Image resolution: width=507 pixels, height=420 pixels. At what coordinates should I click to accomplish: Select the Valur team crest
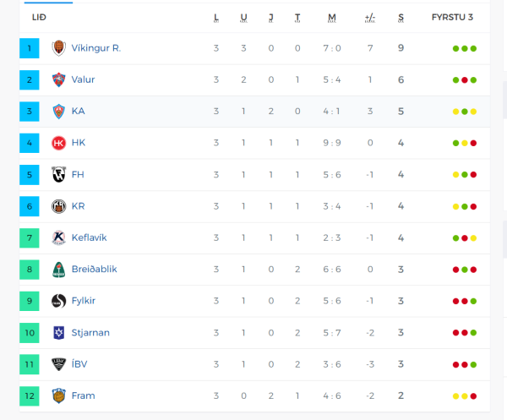point(59,80)
